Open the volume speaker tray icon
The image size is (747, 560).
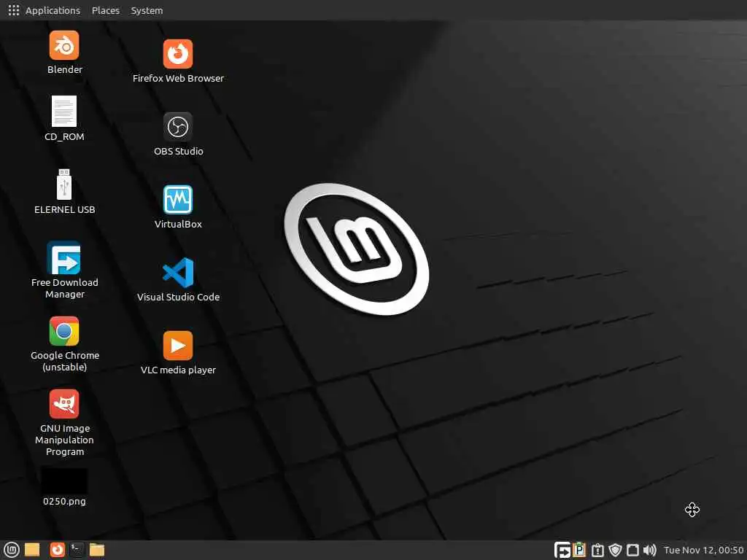pos(649,550)
